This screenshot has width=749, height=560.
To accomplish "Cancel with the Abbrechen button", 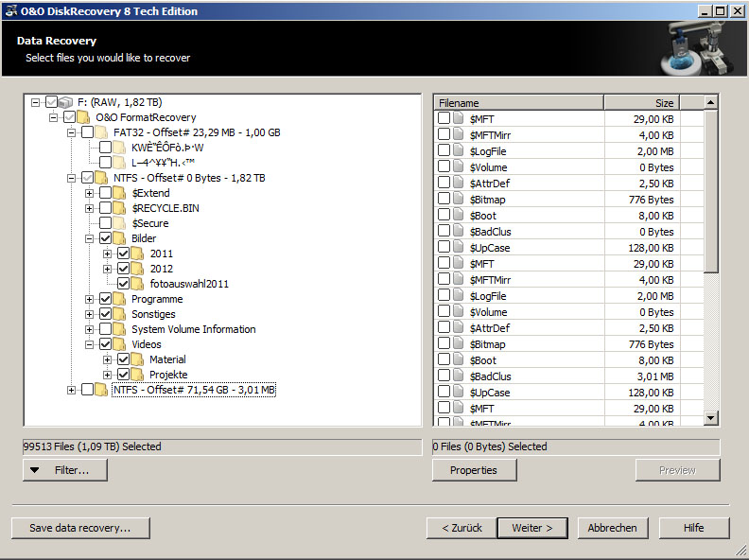I will point(613,528).
